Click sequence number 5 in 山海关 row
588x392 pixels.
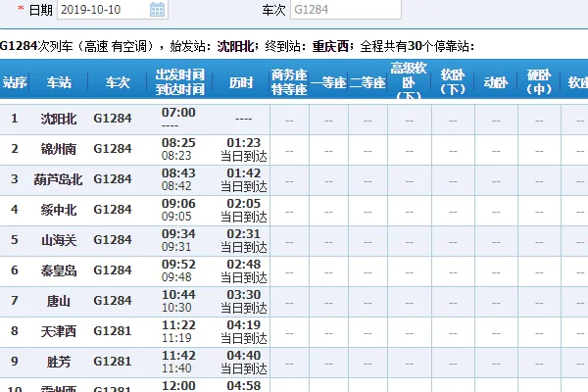(x=15, y=240)
